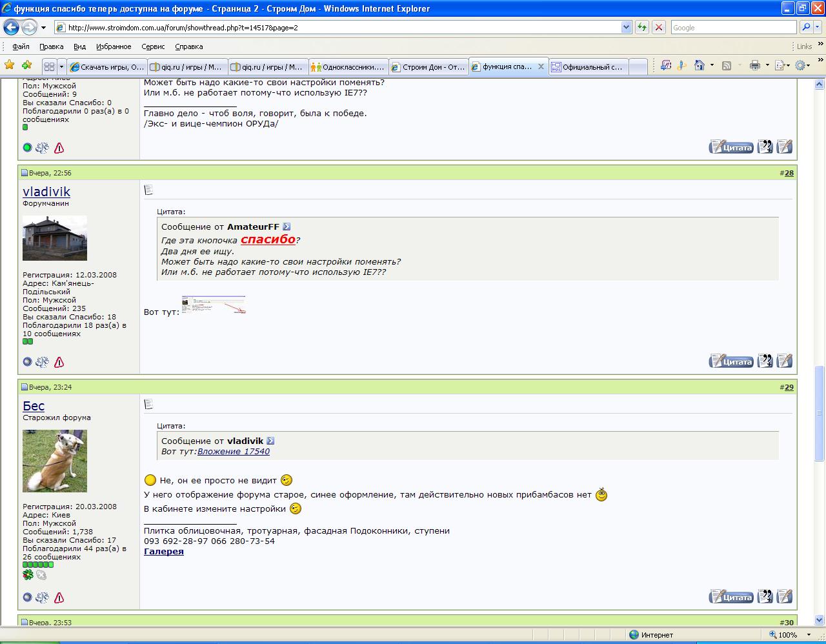Expand the Home button dropdown
The height and width of the screenshot is (644, 826).
coord(712,65)
